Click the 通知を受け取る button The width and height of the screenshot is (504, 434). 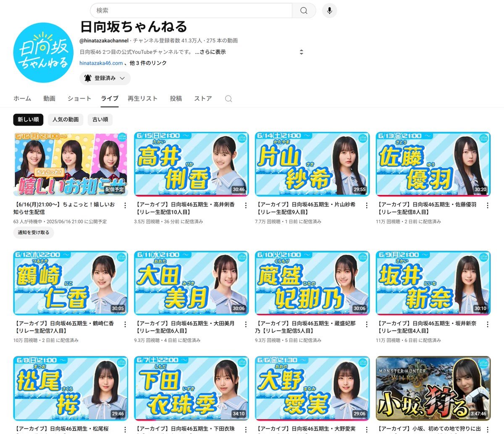click(x=34, y=232)
